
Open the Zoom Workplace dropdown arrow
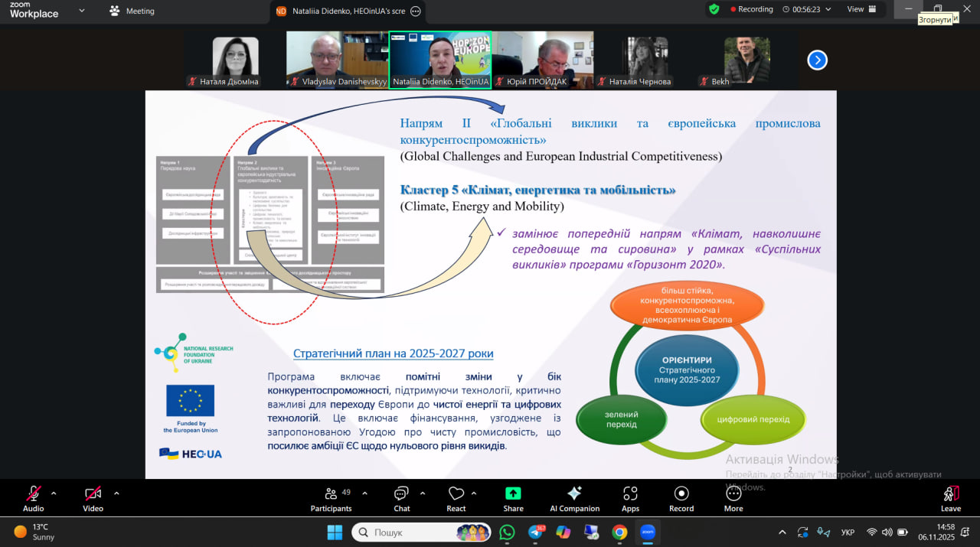[82, 11]
